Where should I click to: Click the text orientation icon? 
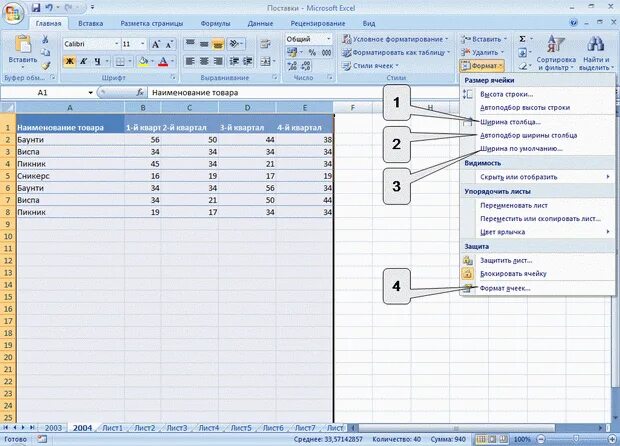click(235, 43)
